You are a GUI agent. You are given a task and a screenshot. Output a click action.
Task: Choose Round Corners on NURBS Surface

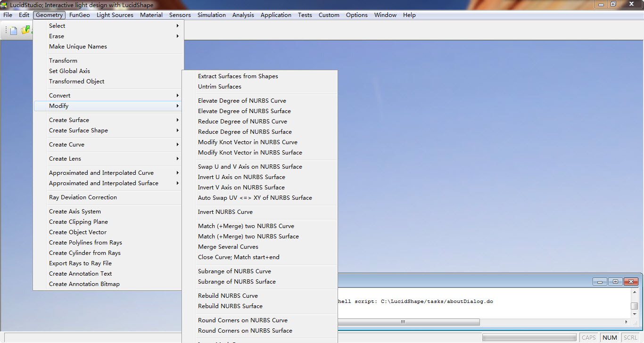coord(260,331)
